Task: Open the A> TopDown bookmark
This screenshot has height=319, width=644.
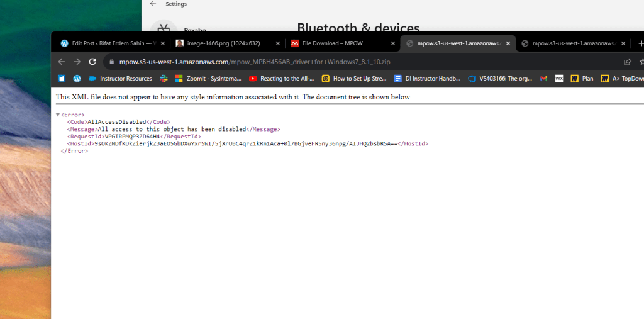Action: pos(622,79)
